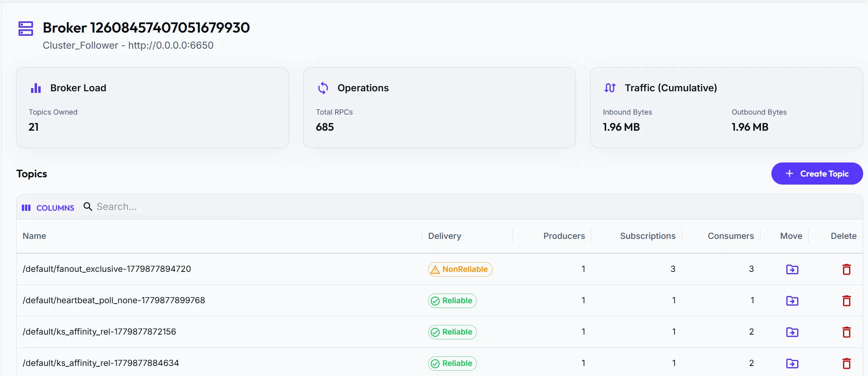Click the Inbound Bytes value 1.96 MB

click(621, 127)
